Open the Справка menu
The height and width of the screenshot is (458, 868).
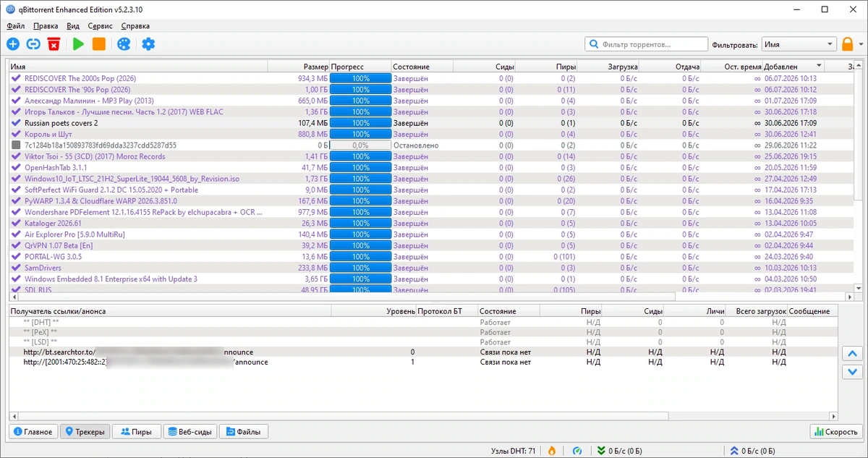pos(135,26)
